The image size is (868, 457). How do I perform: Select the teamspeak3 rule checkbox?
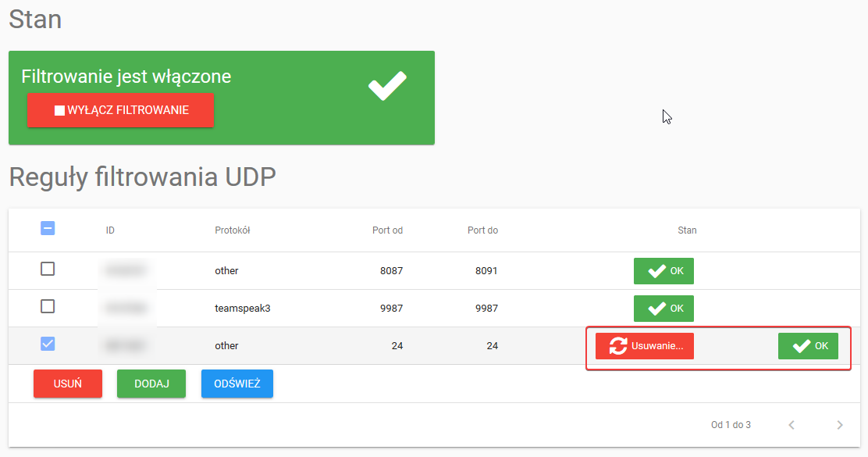48,306
